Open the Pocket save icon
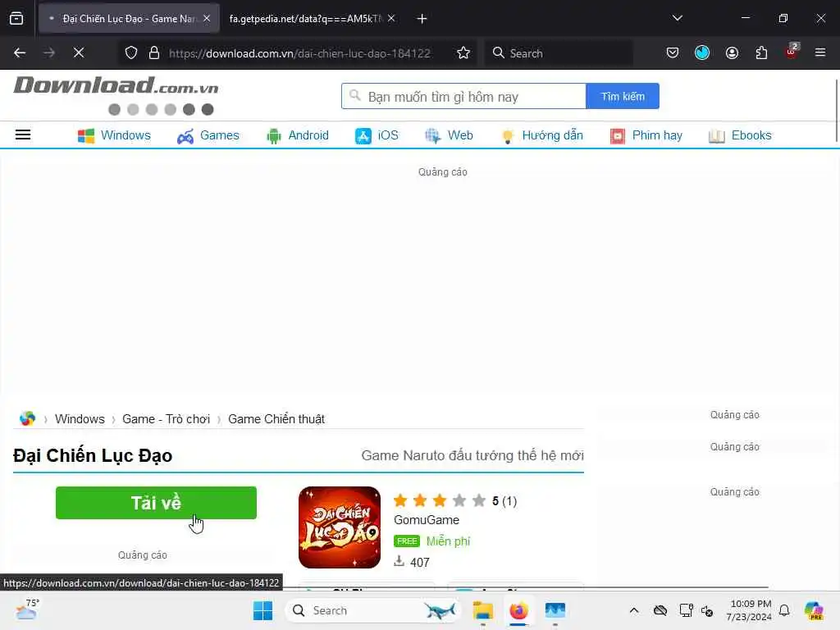Viewport: 840px width, 630px height. point(673,53)
